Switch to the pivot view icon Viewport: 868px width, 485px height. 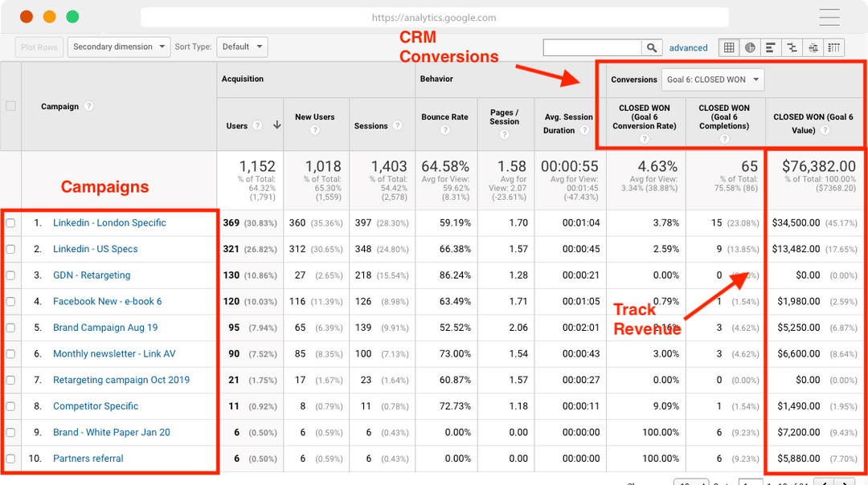coord(834,47)
